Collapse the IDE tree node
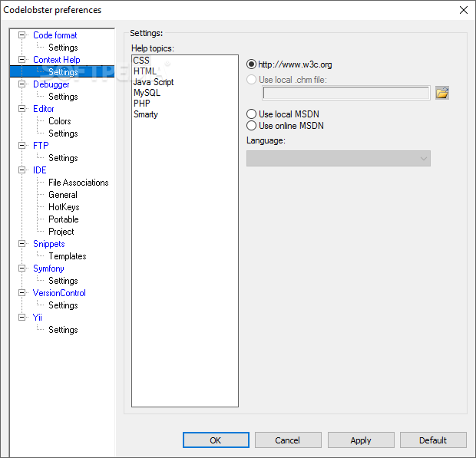This screenshot has width=476, height=458. (x=21, y=170)
